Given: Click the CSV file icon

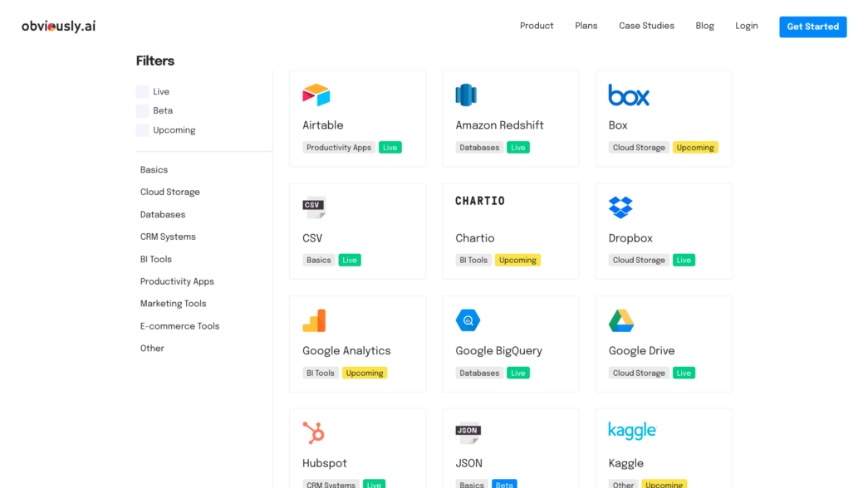Looking at the screenshot, I should point(314,207).
